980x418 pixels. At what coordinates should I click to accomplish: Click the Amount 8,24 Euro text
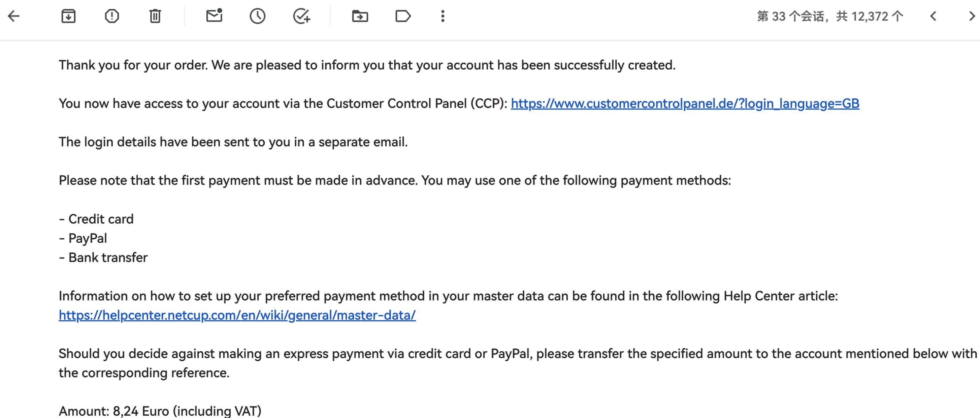[160, 411]
